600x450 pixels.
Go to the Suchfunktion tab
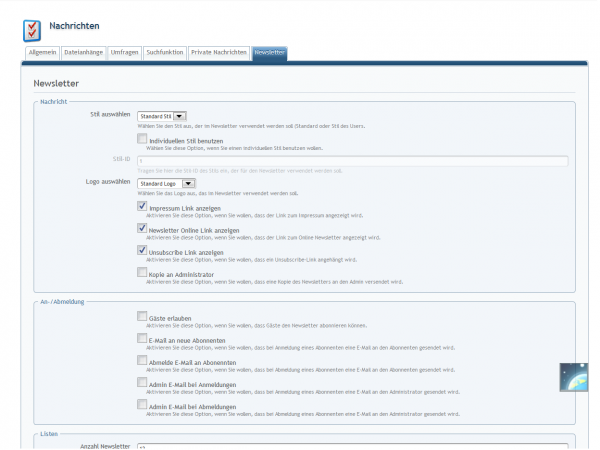click(165, 52)
